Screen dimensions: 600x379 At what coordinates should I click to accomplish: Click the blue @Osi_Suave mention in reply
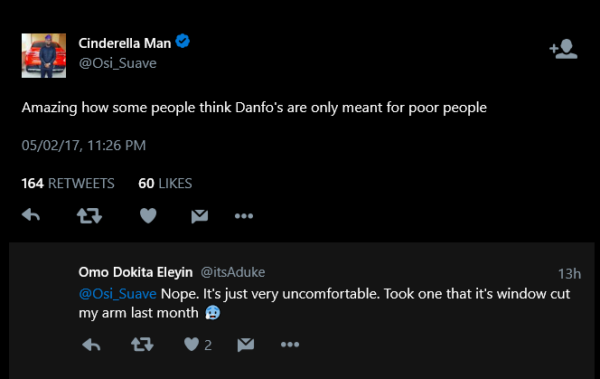coord(117,294)
